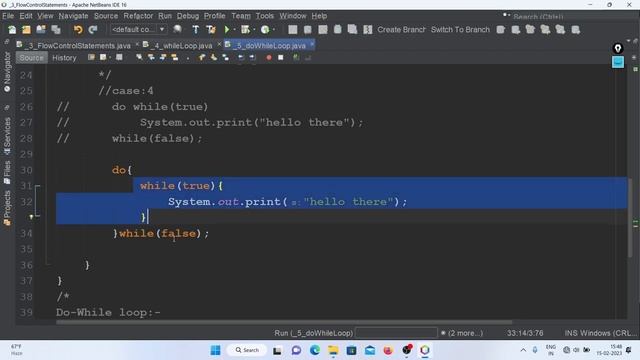The image size is (640, 360).
Task: Close the _4_whileLoop.java tab
Action: coord(219,44)
